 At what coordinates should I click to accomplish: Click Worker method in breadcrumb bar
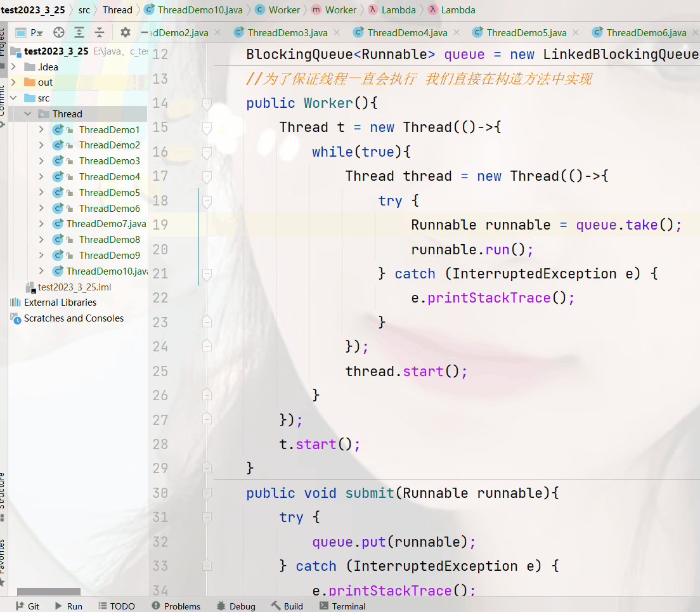(340, 10)
